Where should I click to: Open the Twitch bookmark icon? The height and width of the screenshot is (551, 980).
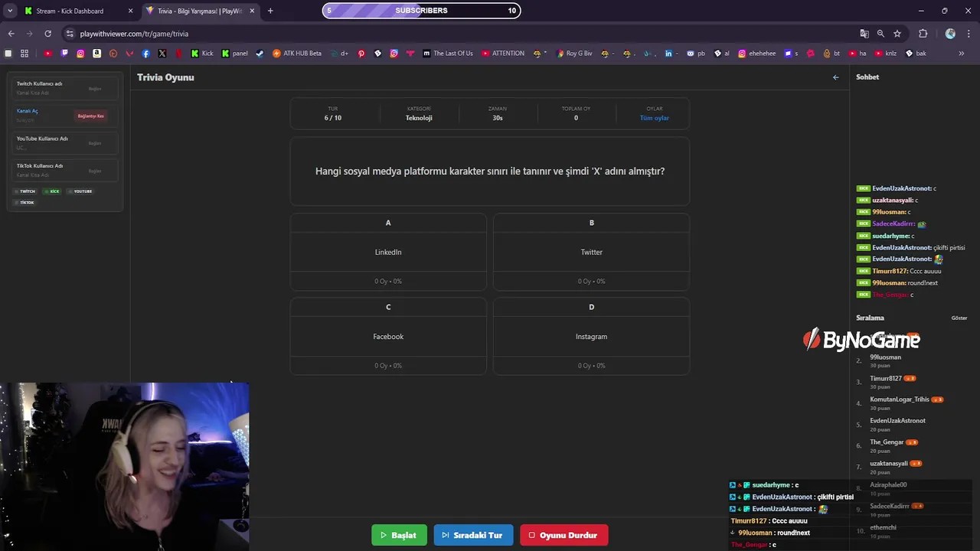pyautogui.click(x=64, y=54)
